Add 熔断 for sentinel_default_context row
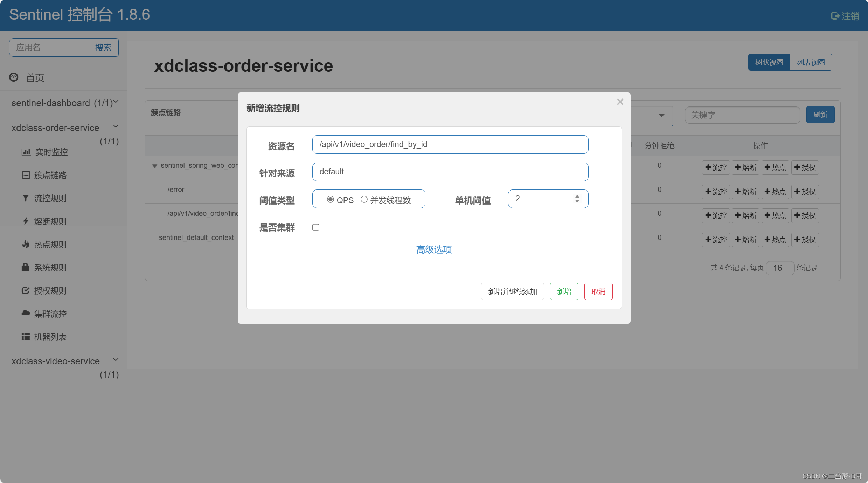 [x=745, y=240]
